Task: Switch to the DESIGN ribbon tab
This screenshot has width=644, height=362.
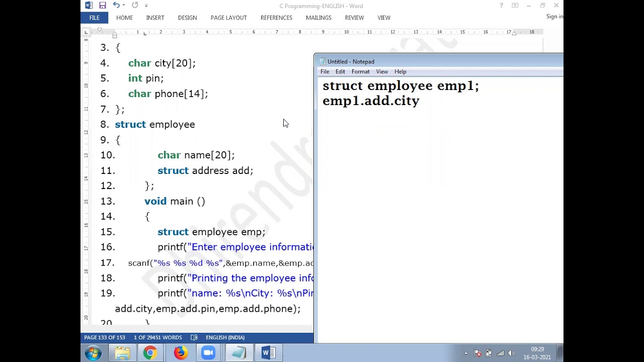Action: [187, 18]
